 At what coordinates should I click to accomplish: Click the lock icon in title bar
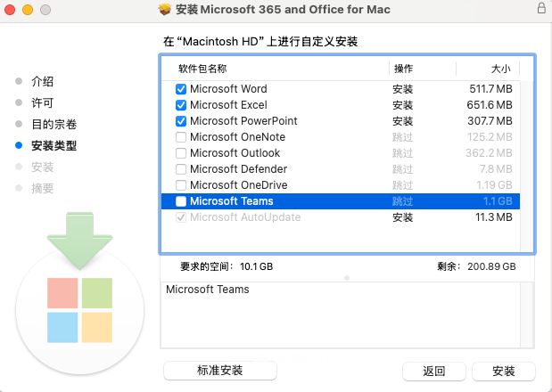[541, 8]
